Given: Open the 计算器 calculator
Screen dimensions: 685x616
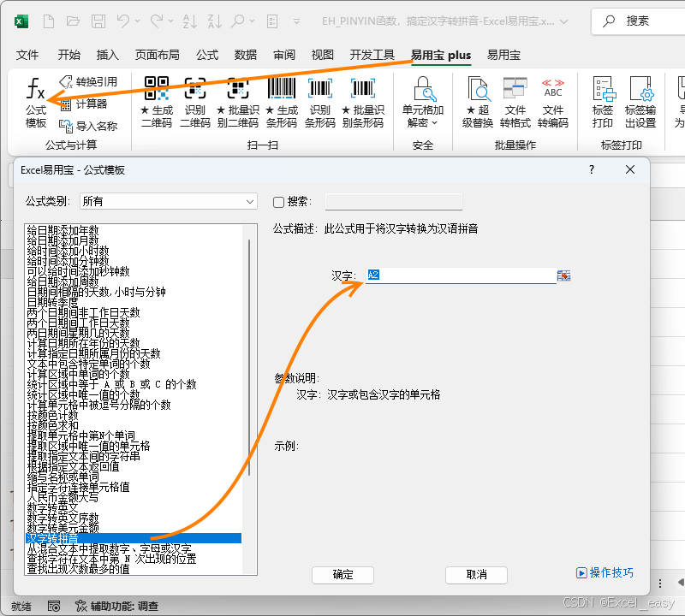Looking at the screenshot, I should pos(84,104).
